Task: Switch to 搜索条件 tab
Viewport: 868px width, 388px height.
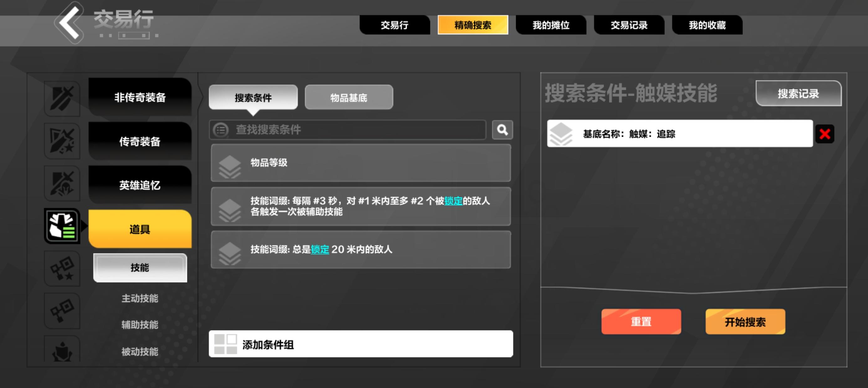Action: click(253, 98)
